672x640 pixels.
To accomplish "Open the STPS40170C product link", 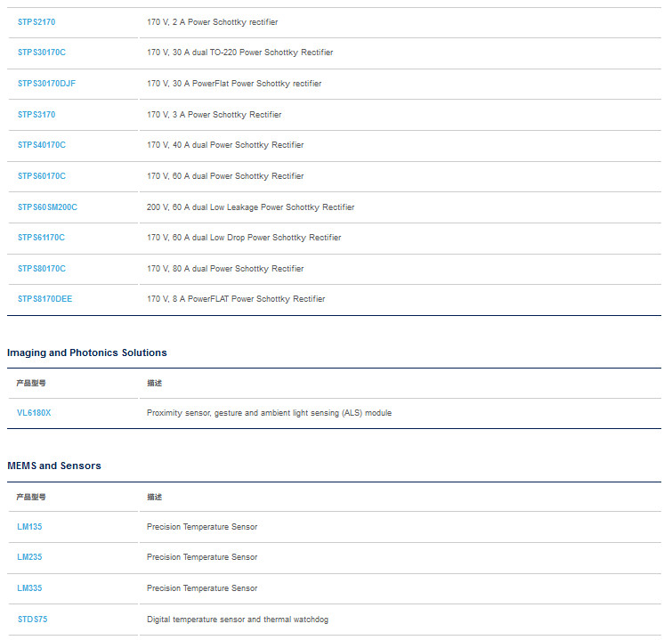I will [42, 145].
